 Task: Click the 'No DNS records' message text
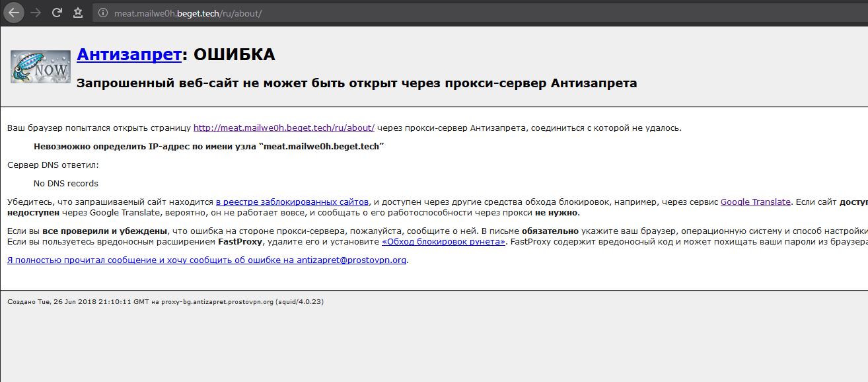pos(66,184)
